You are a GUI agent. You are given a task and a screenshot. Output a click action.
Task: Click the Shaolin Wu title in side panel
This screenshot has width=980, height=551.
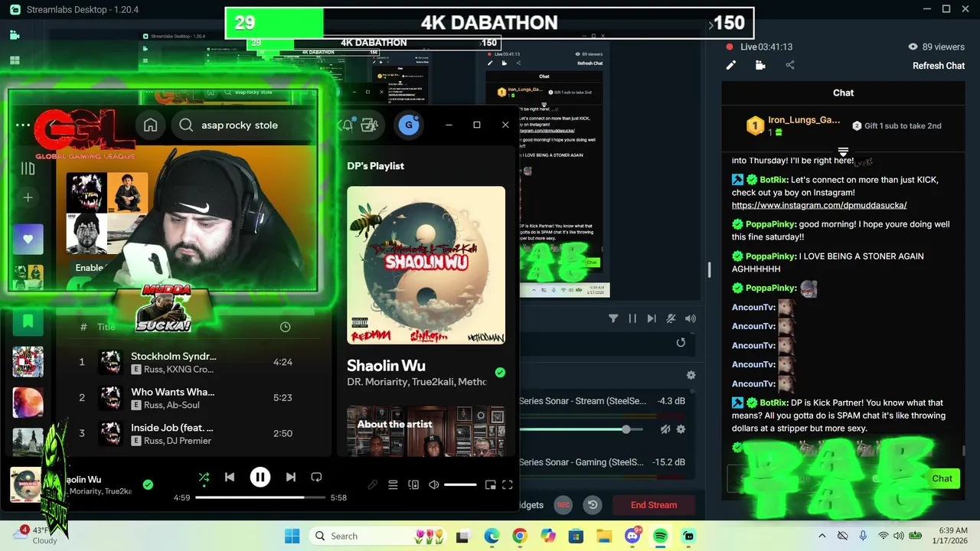coord(386,366)
